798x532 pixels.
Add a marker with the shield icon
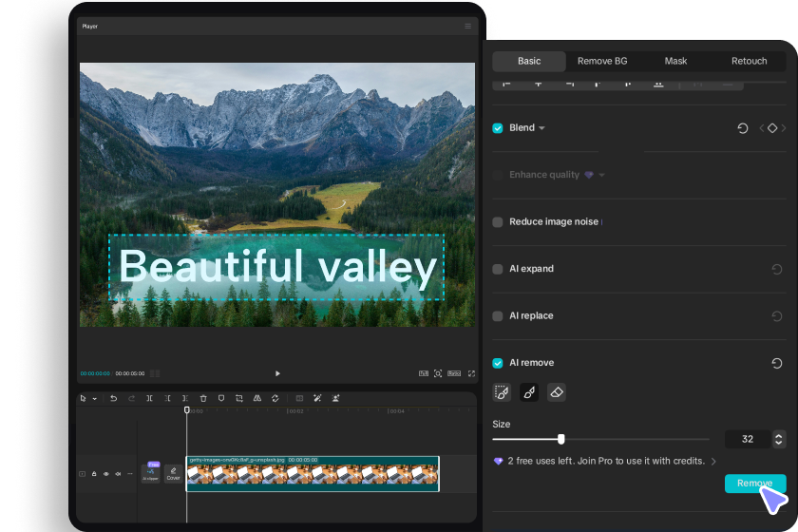pyautogui.click(x=220, y=398)
